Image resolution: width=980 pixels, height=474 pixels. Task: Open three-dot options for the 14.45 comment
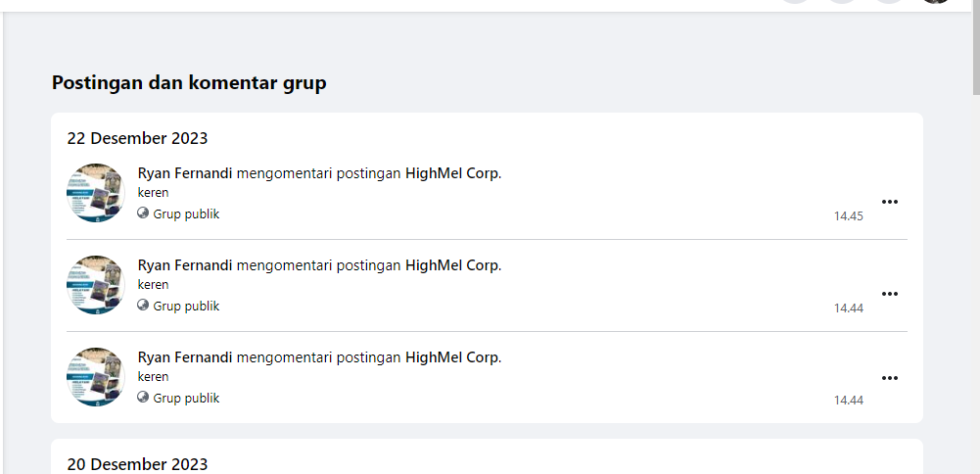tap(889, 202)
